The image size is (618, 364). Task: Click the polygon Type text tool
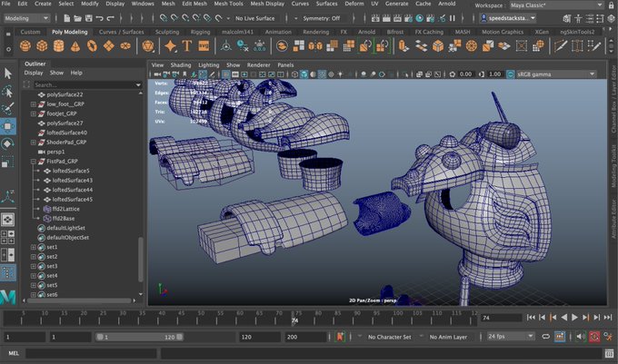187,46
